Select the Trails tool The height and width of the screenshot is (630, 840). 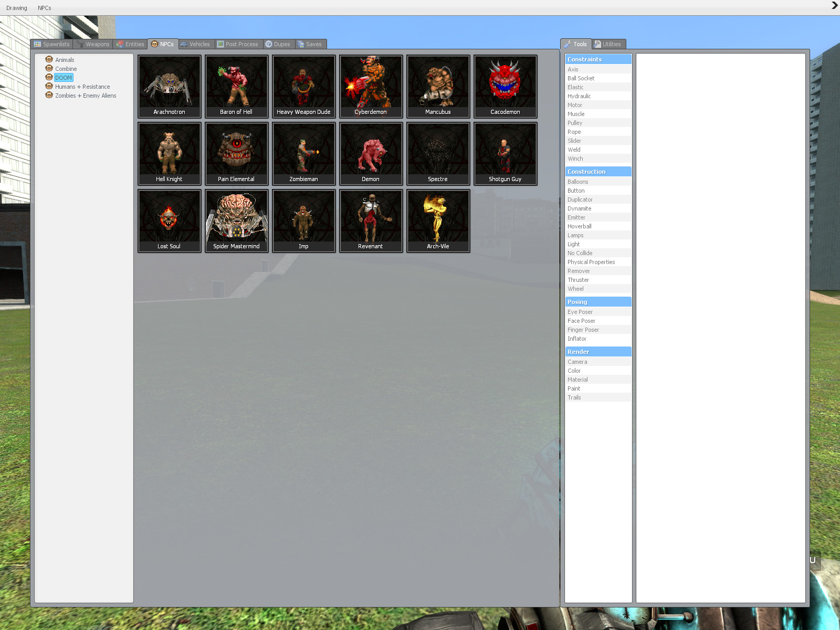(x=598, y=397)
